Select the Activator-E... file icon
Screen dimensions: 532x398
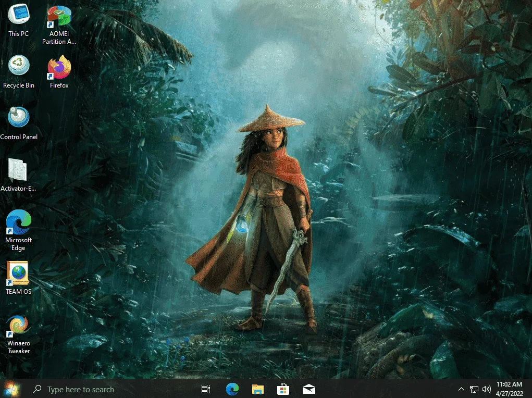coord(18,175)
